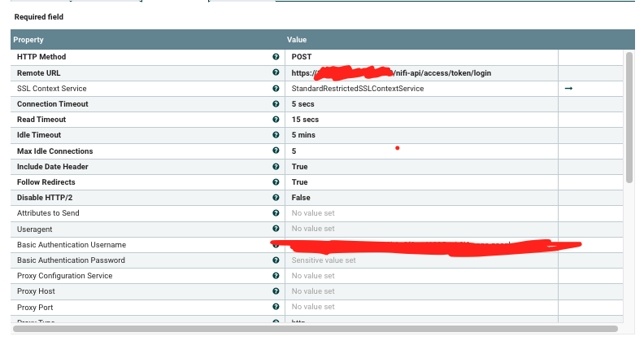
Task: Open help icon for SSL Context Service
Action: pos(276,89)
